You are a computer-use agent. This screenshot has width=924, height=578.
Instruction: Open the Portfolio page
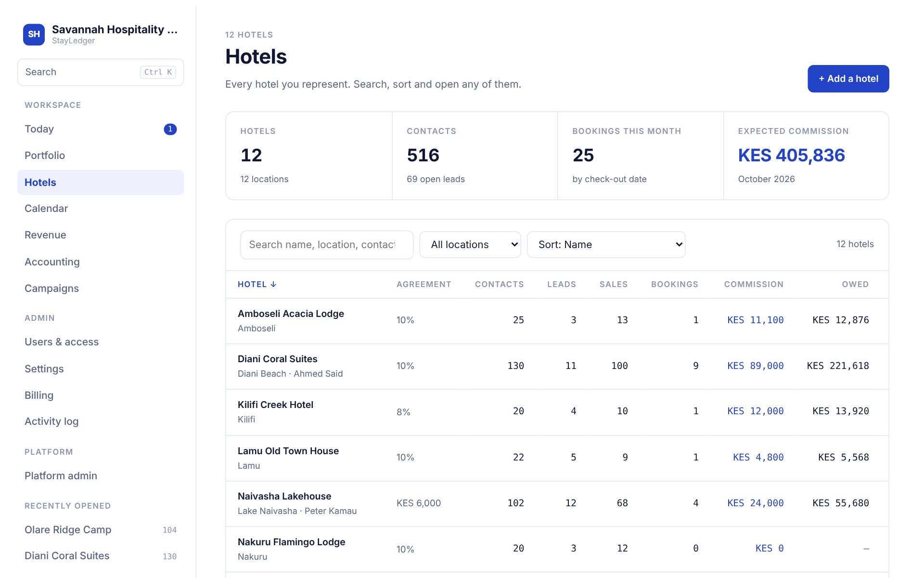click(101, 156)
